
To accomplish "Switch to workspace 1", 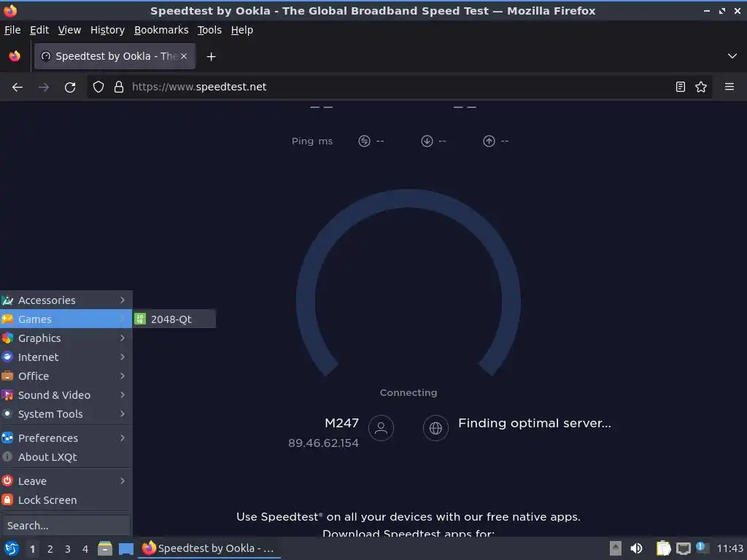I will [x=32, y=549].
